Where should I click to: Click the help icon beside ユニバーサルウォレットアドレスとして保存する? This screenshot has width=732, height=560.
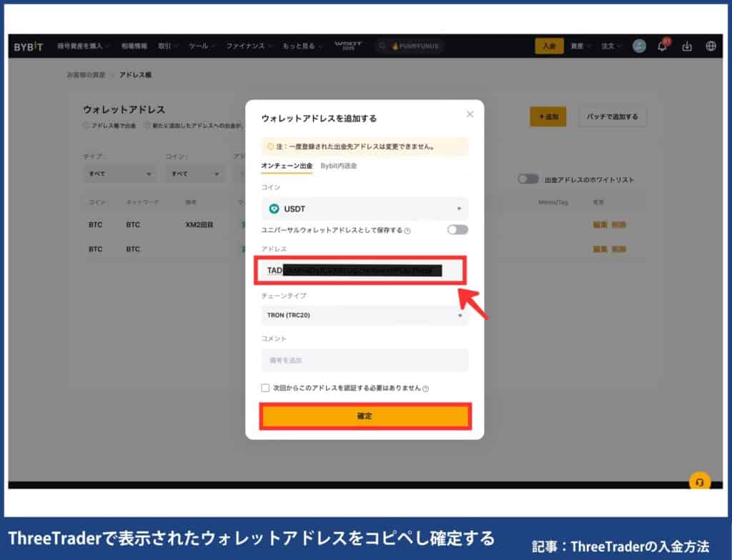click(x=407, y=231)
